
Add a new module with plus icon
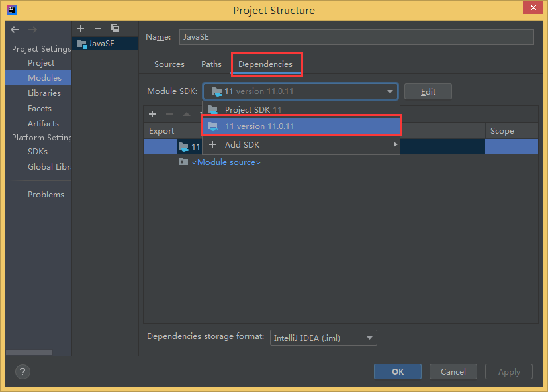[81, 28]
